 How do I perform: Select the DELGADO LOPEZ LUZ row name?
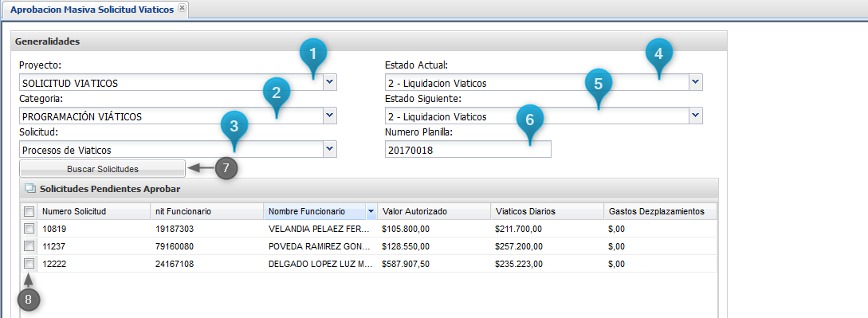pos(320,264)
